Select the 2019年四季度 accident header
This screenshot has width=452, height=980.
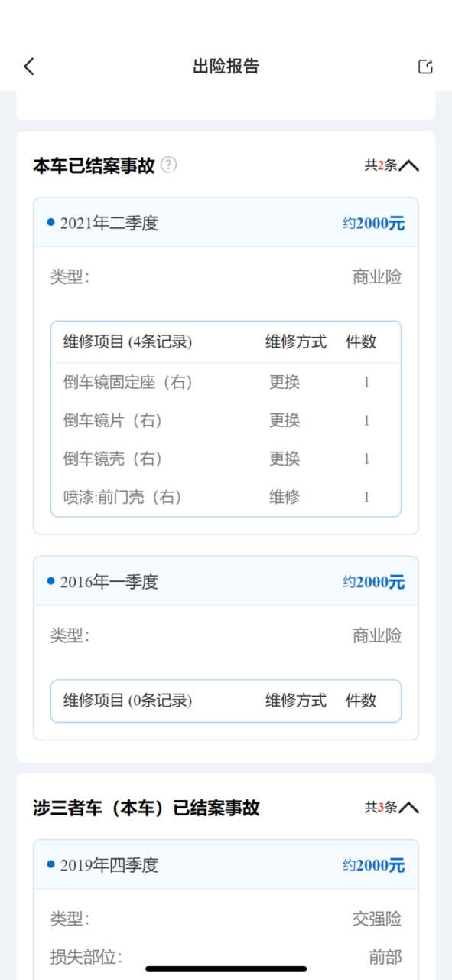point(226,864)
